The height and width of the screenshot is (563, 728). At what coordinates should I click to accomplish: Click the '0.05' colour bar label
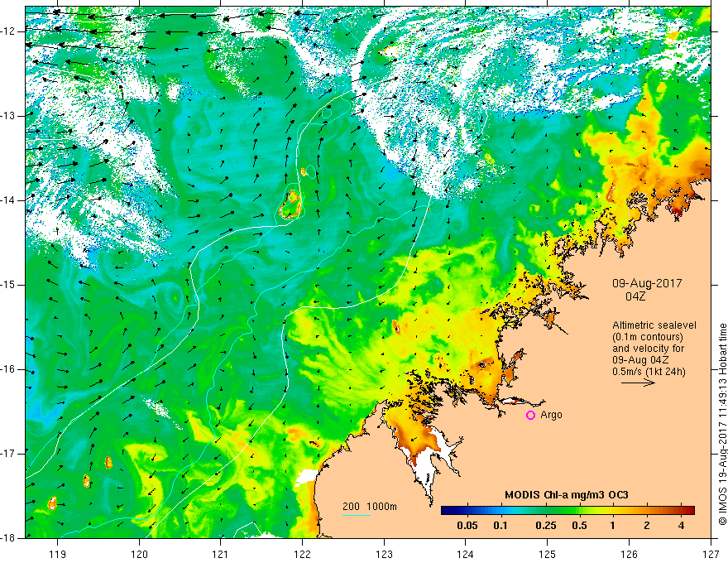pos(467,526)
